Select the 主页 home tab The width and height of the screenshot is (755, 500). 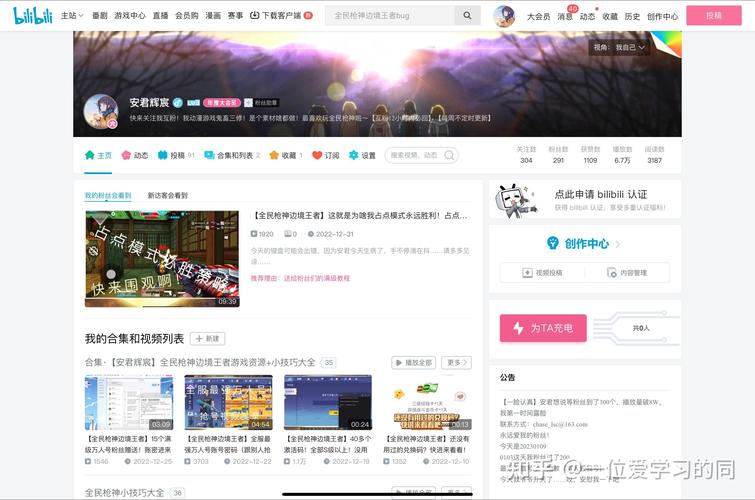coord(98,155)
